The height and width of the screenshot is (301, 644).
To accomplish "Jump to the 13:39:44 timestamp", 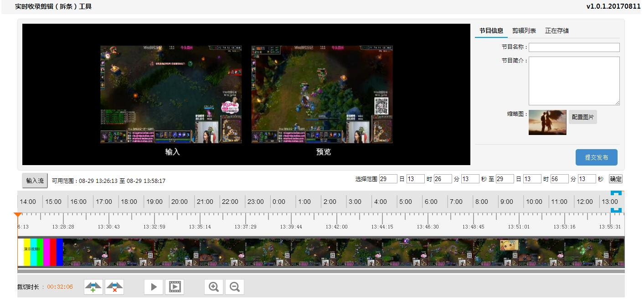I will pos(291,227).
